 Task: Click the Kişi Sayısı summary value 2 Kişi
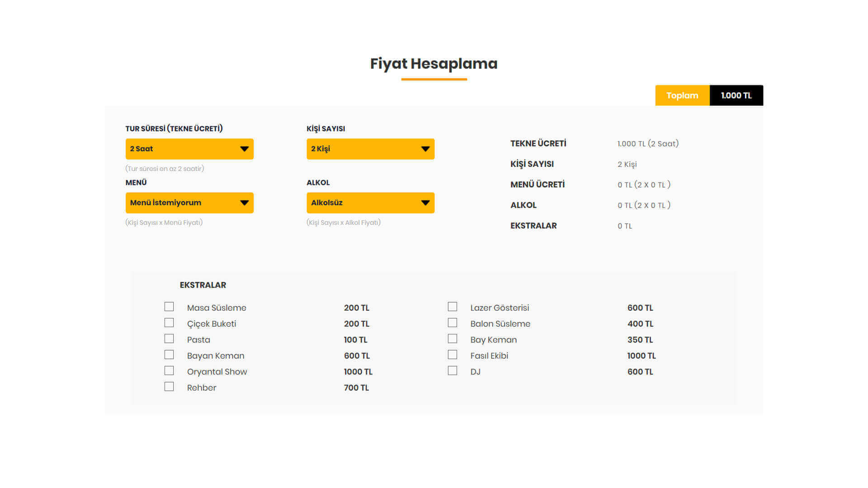click(627, 164)
